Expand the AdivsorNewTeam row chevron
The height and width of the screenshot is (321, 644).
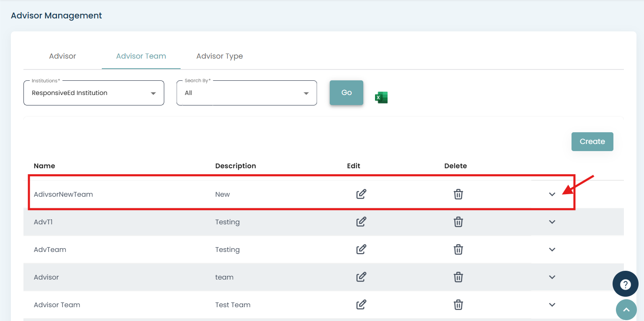[552, 194]
